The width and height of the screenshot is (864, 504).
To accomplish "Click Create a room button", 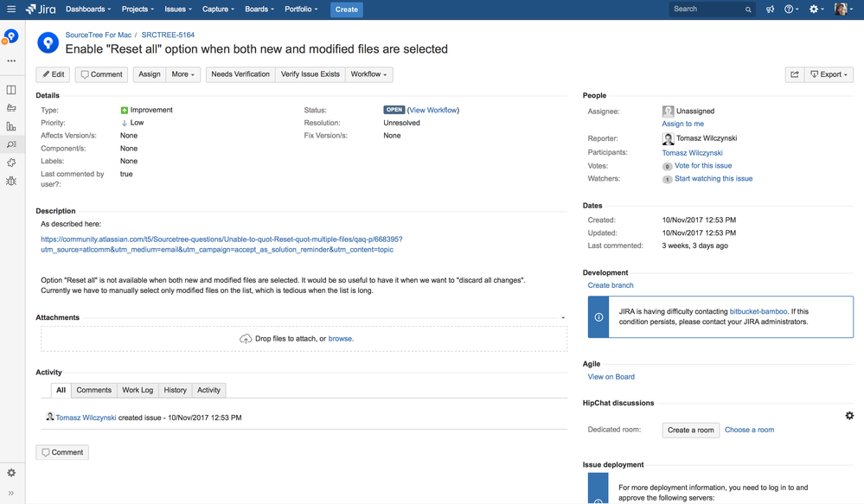I will coord(691,431).
